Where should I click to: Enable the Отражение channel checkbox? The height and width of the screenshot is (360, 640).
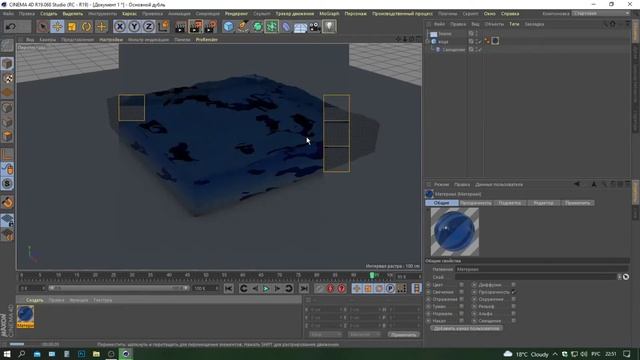click(462, 299)
